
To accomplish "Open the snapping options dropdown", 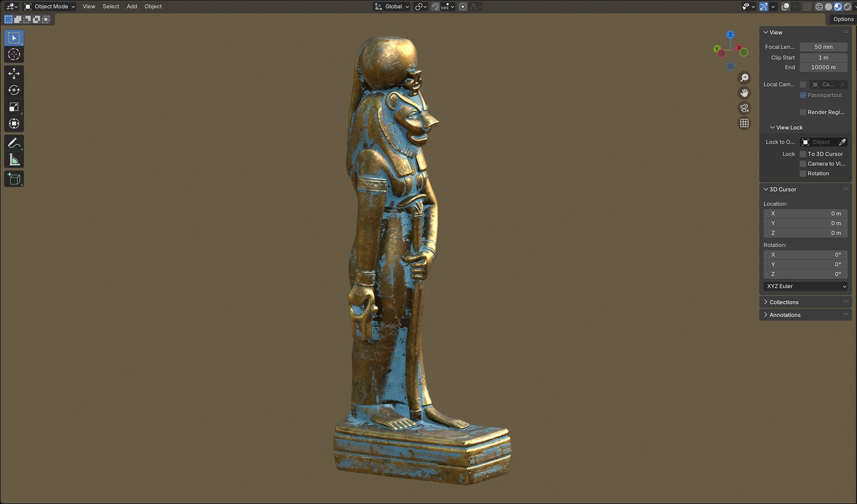I will tap(448, 7).
